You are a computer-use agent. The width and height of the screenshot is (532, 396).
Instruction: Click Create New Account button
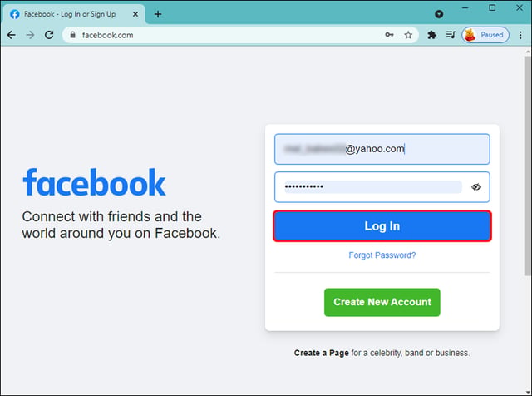382,302
